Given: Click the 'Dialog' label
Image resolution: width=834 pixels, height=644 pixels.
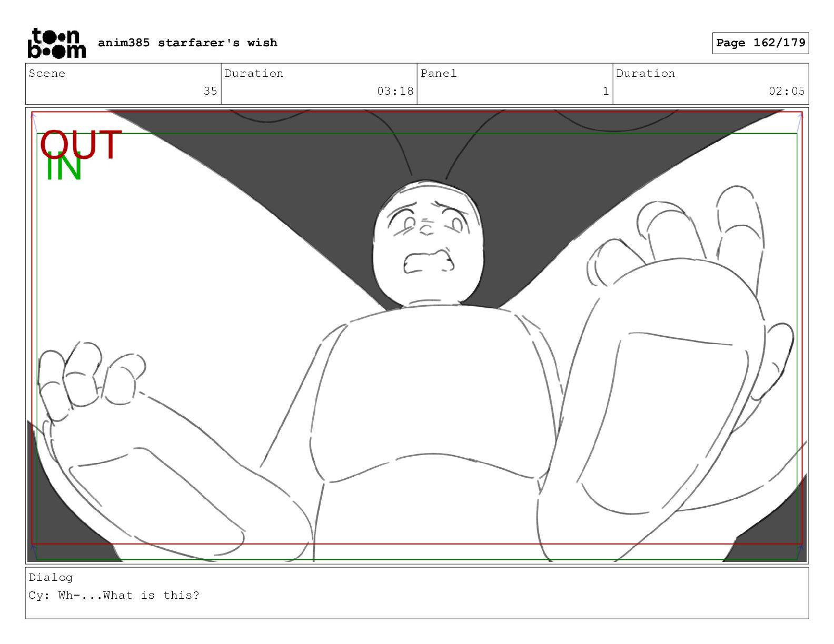Looking at the screenshot, I should [x=51, y=577].
